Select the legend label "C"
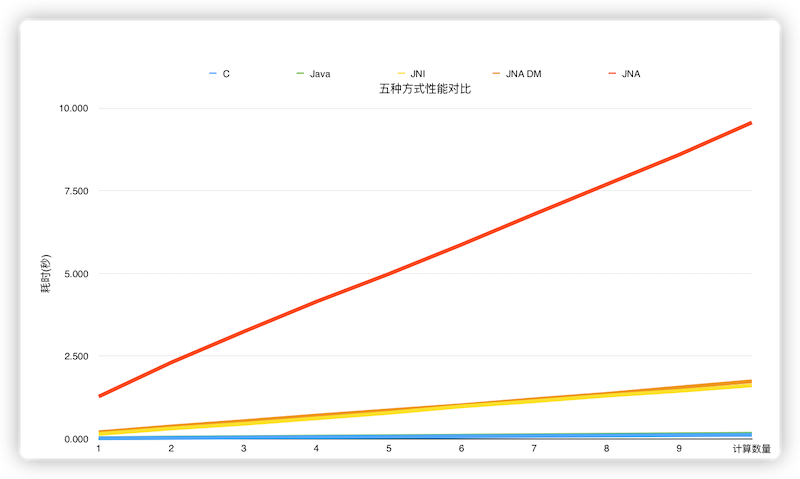 coord(226,74)
